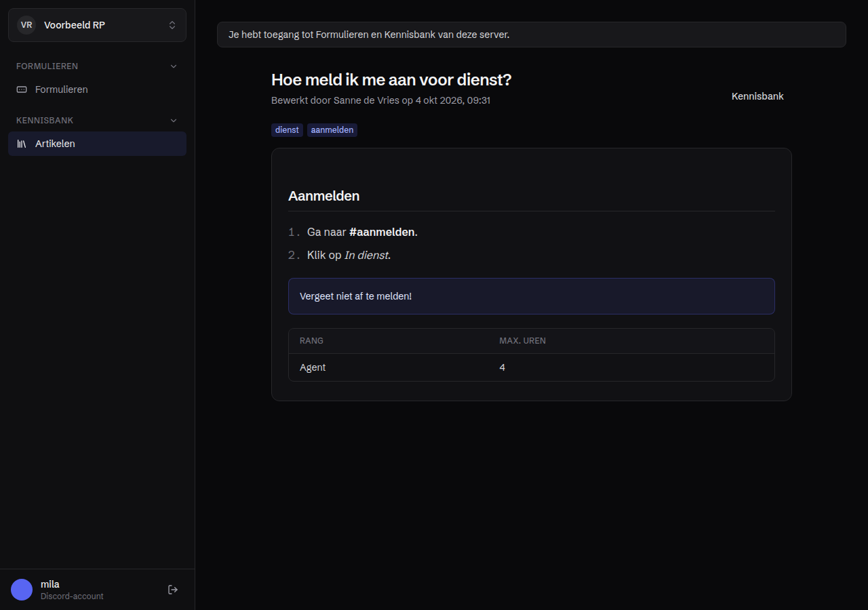Screen dimensions: 868x610
Task: Click the RANG column header
Action: coord(311,341)
